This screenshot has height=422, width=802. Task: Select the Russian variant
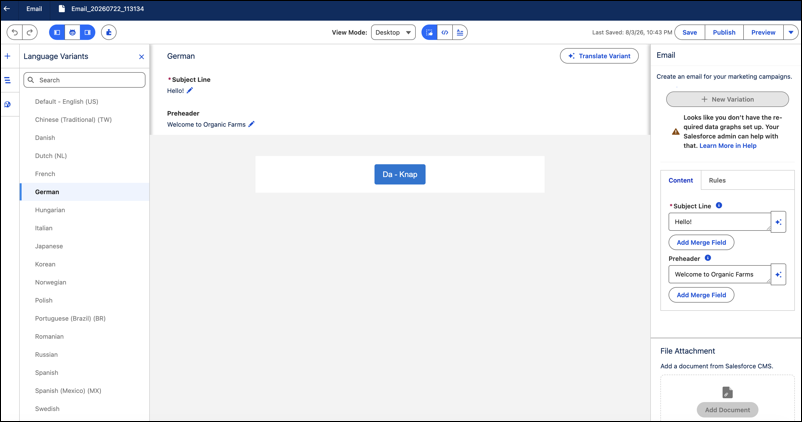tap(84, 354)
